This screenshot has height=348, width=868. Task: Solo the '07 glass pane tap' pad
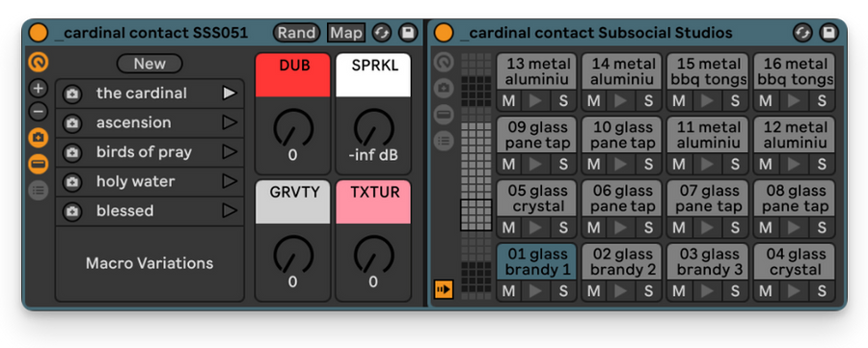735,228
